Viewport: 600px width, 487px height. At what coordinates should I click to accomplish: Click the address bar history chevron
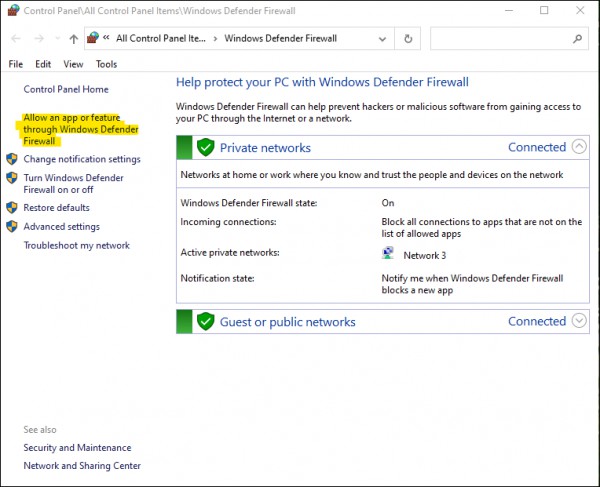coord(382,39)
